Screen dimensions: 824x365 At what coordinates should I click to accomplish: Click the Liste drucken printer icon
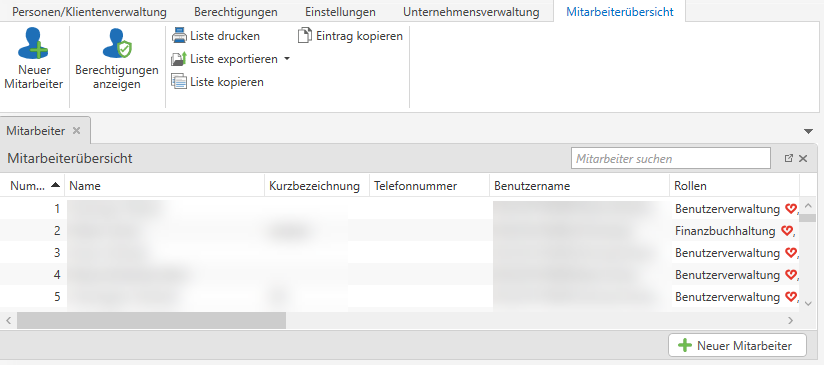179,36
